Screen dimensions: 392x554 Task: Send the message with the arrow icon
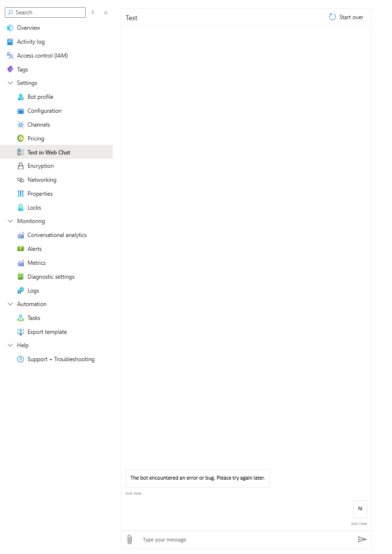363,539
